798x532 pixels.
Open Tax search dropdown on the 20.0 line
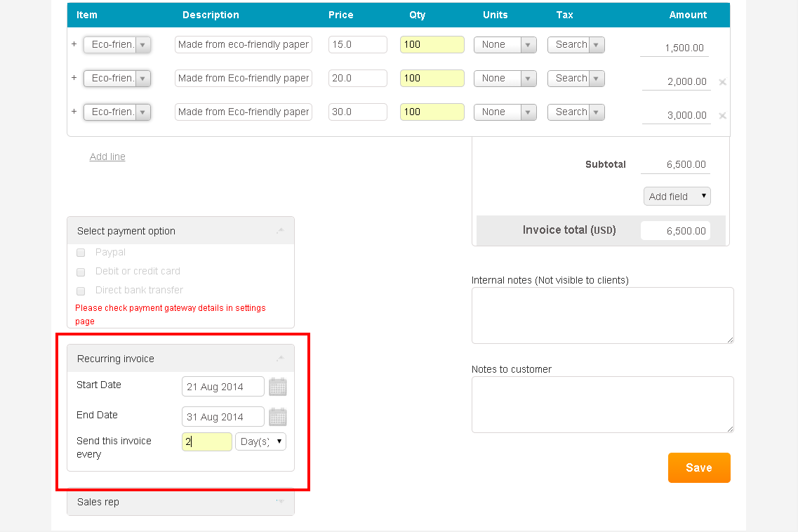576,79
